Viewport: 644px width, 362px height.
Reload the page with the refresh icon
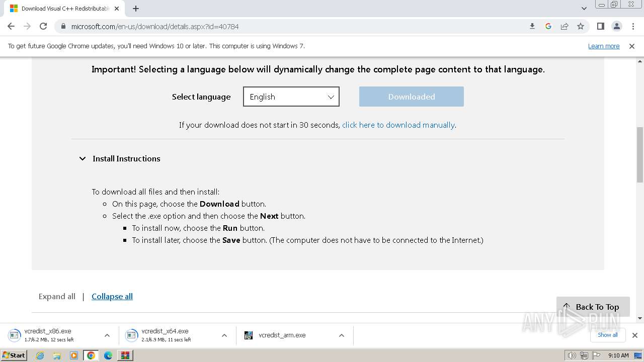[x=43, y=26]
